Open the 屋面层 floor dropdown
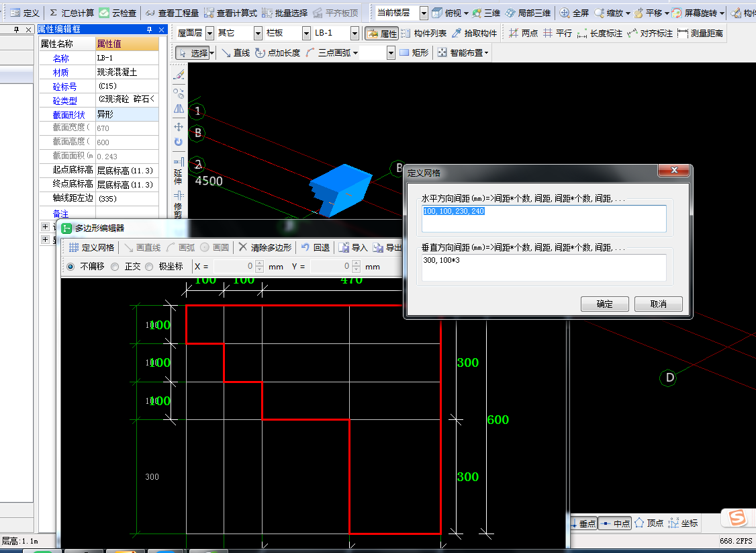 point(209,34)
